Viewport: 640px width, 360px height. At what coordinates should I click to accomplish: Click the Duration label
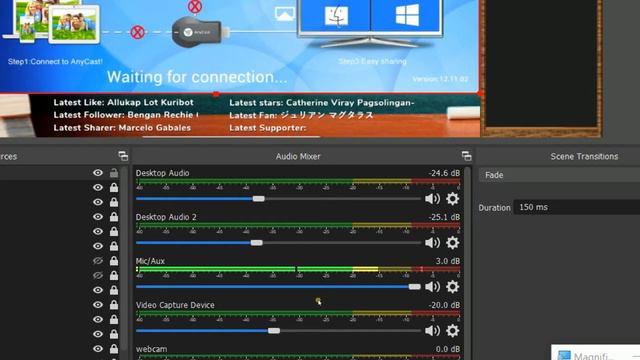coord(494,208)
